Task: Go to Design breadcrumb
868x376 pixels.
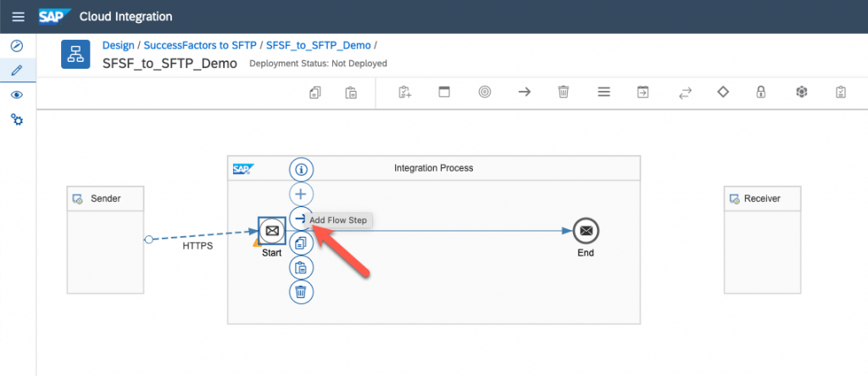Action: coord(119,46)
